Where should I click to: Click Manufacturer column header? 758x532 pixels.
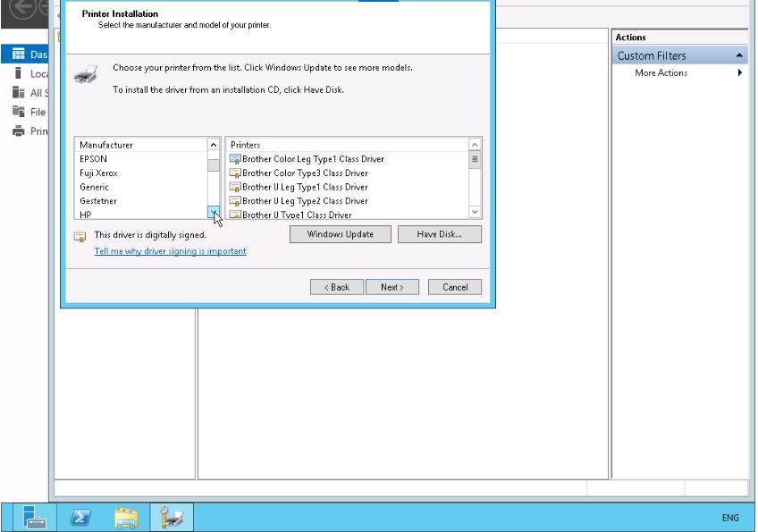(141, 145)
